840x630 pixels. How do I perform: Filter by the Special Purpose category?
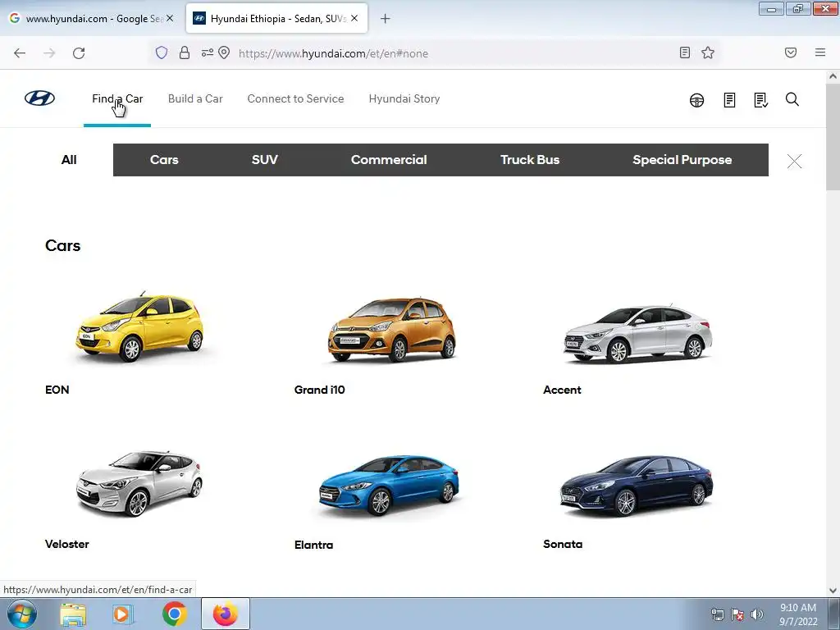[682, 160]
